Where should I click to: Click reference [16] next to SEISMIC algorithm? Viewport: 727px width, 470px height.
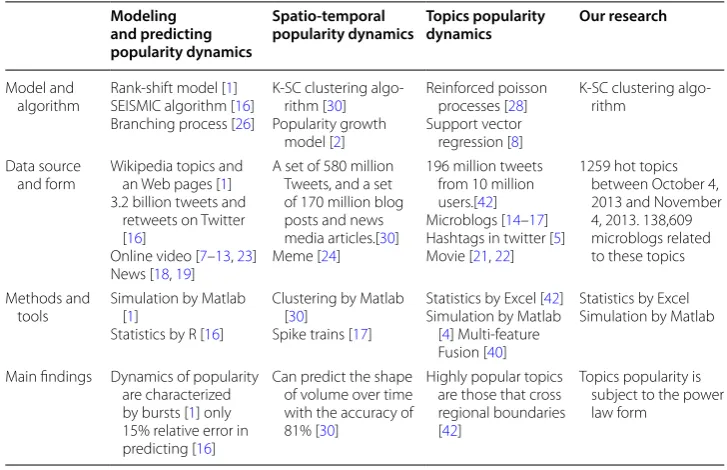pyautogui.click(x=243, y=106)
